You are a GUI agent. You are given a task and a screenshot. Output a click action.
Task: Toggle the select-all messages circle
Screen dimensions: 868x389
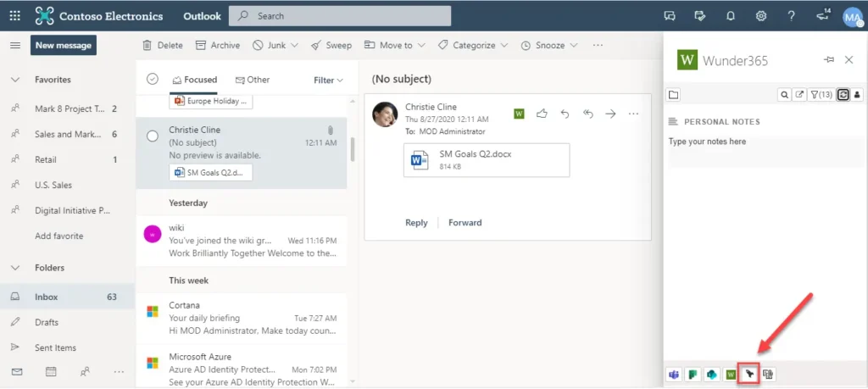153,79
